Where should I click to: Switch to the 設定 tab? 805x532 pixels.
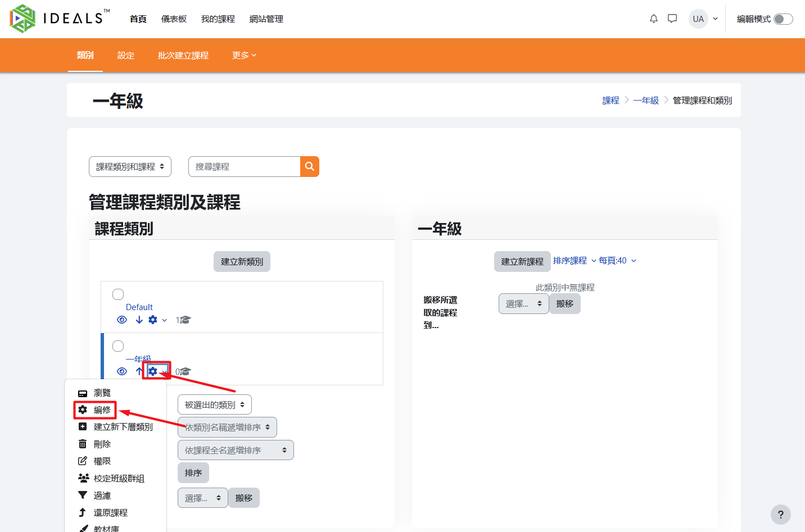click(126, 55)
